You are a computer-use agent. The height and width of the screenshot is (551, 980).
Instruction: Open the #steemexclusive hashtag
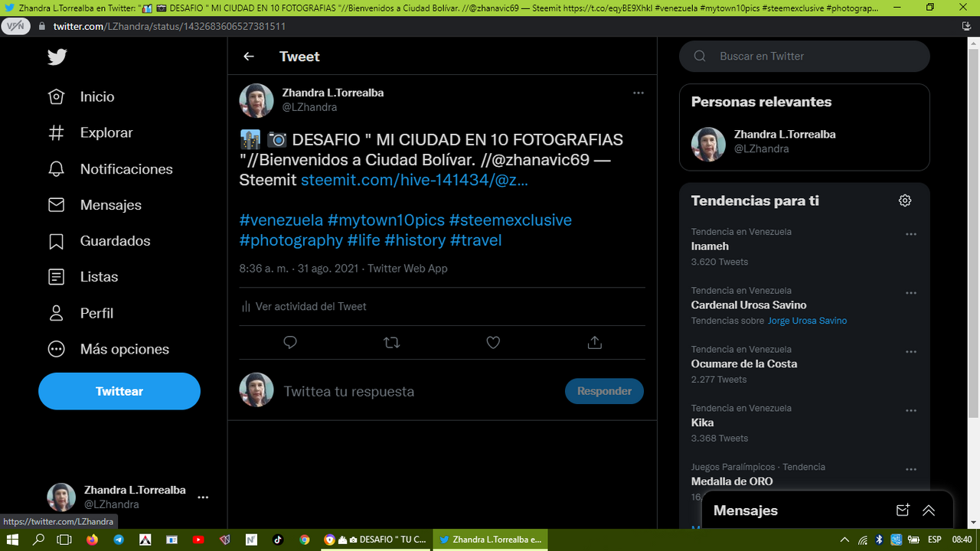pos(510,220)
